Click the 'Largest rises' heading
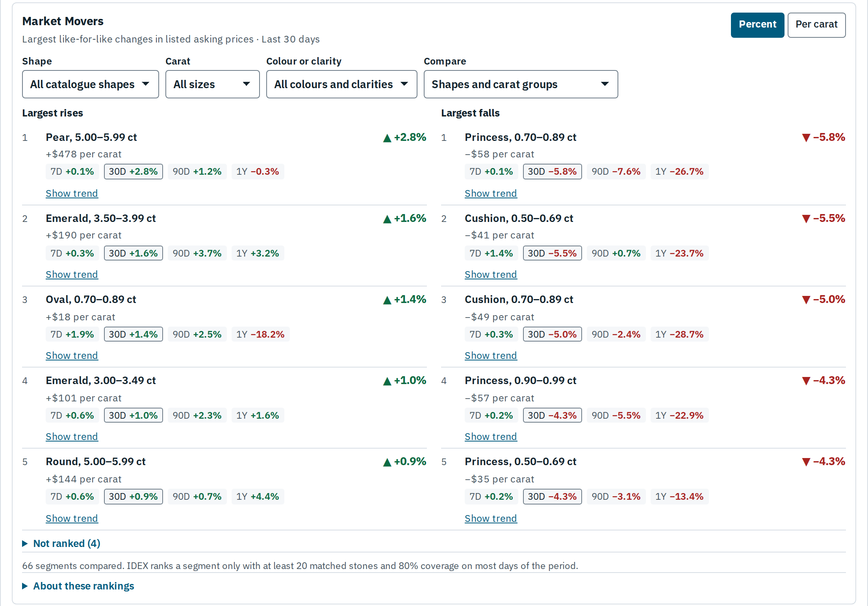 [x=52, y=113]
